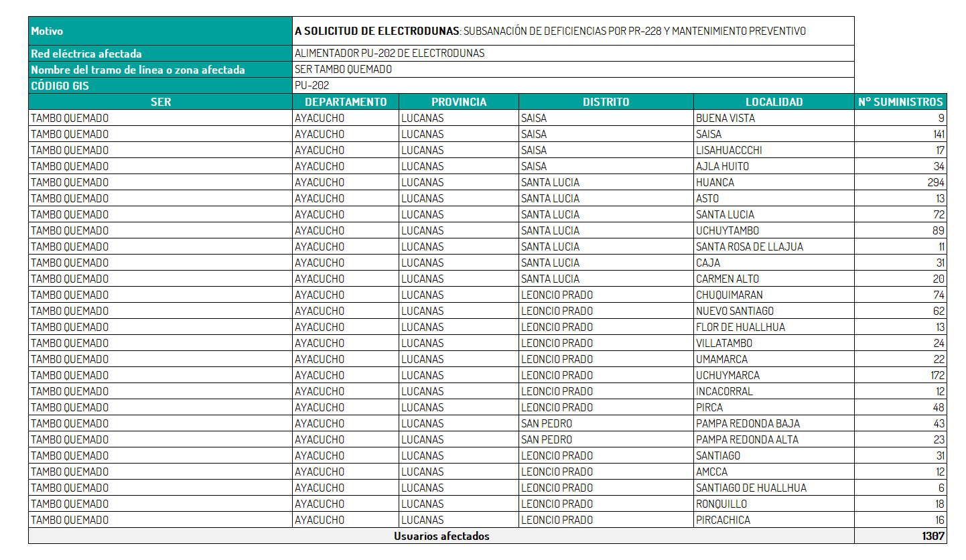Select the SER column header

160,102
